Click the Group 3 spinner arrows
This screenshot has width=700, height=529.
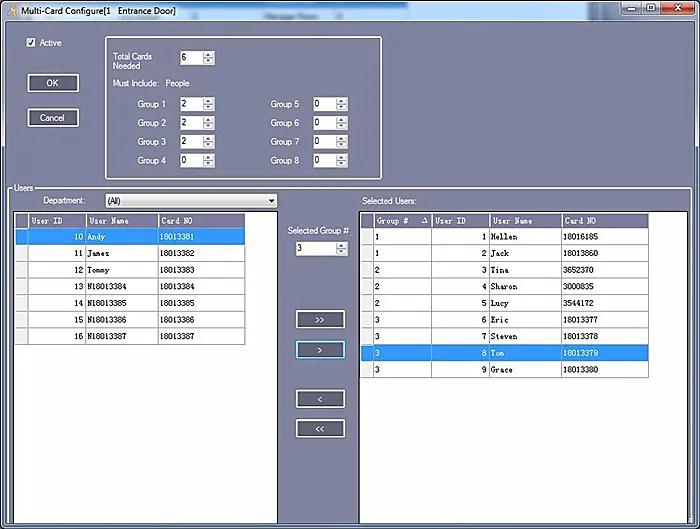[208, 142]
